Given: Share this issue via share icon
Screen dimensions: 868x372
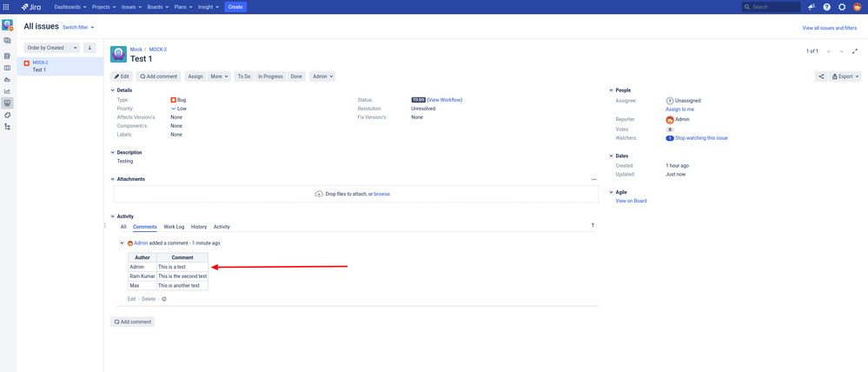Looking at the screenshot, I should coord(821,76).
